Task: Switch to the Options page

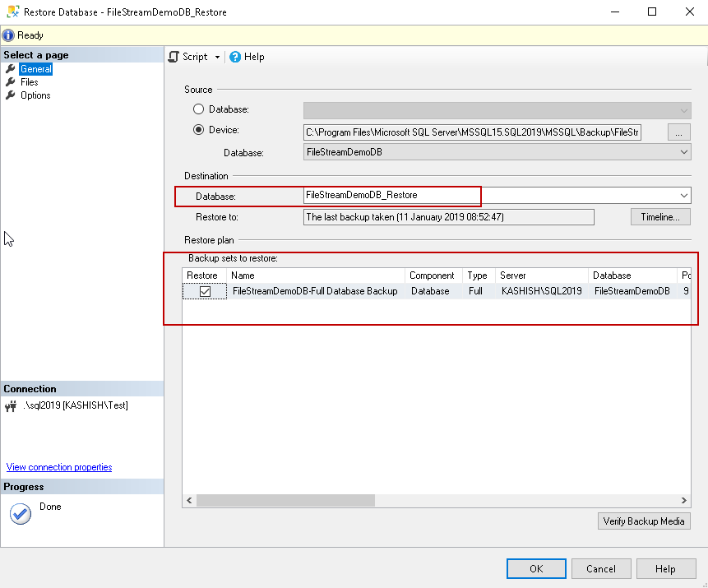Action: [35, 95]
